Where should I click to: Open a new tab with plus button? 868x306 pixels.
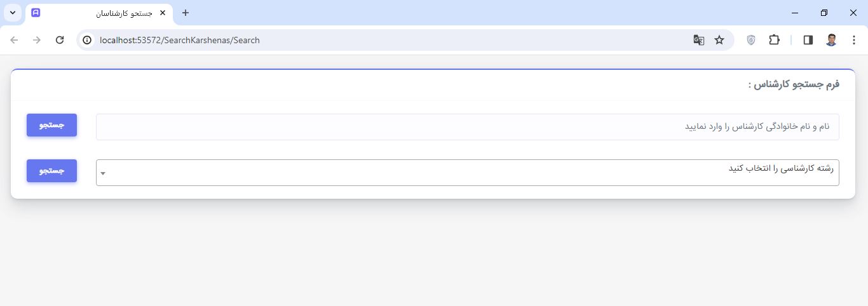coord(186,13)
